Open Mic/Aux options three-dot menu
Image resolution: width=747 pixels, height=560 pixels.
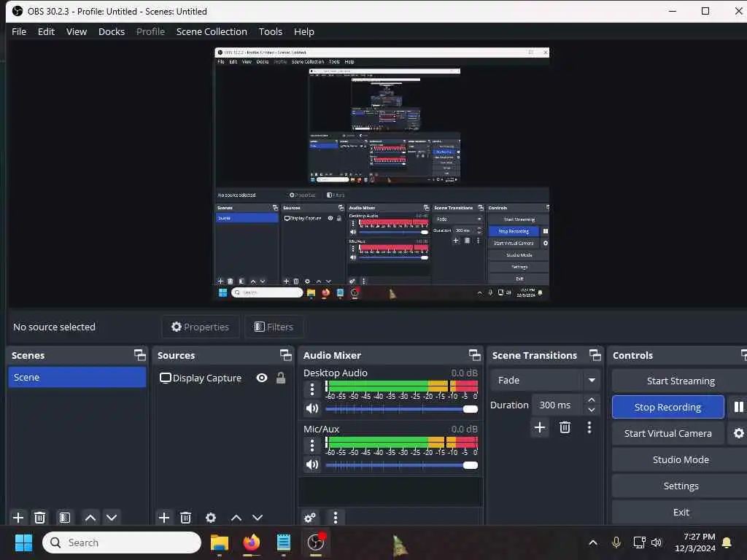pos(312,446)
